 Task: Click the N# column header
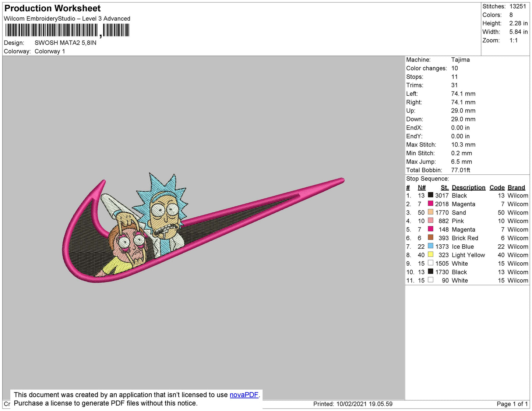pyautogui.click(x=422, y=187)
